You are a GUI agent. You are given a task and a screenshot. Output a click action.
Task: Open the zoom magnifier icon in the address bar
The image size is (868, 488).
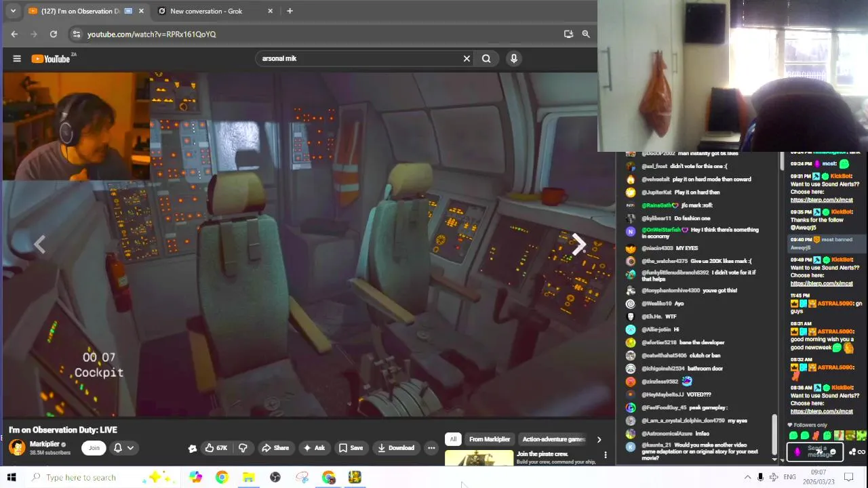coord(586,34)
